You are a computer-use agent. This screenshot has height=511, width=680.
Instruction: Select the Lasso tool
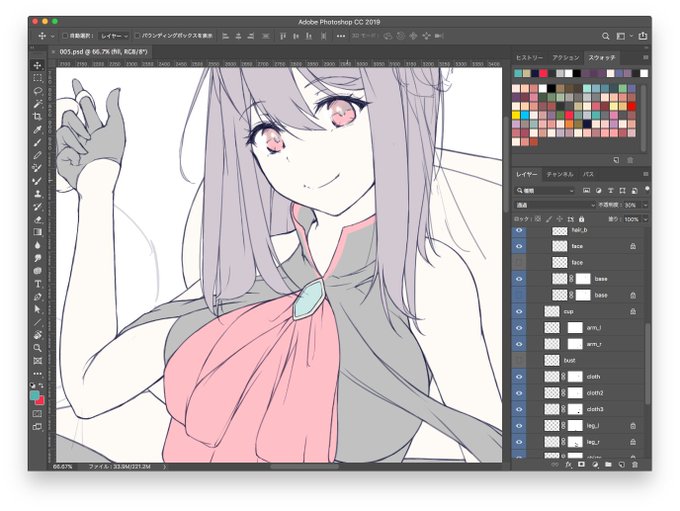(38, 91)
